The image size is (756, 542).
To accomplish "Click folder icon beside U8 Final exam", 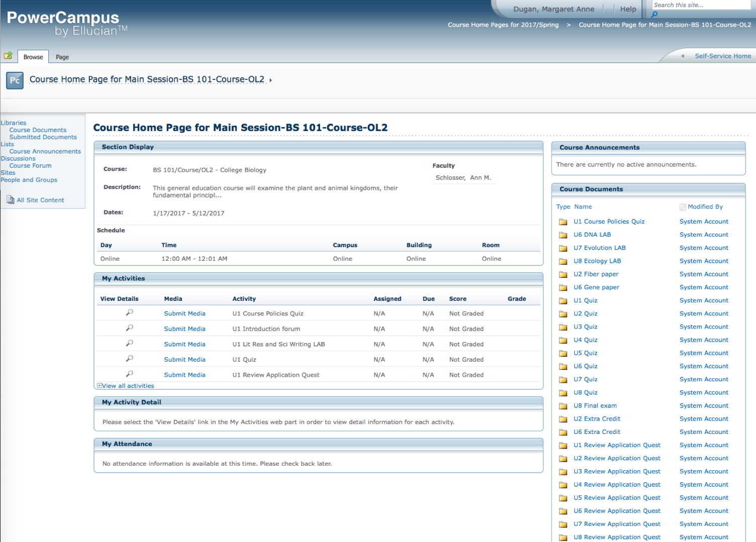I will click(x=563, y=406).
